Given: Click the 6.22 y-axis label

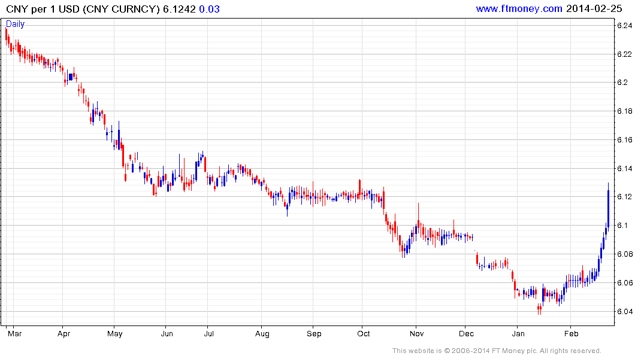Looking at the screenshot, I should coord(625,54).
